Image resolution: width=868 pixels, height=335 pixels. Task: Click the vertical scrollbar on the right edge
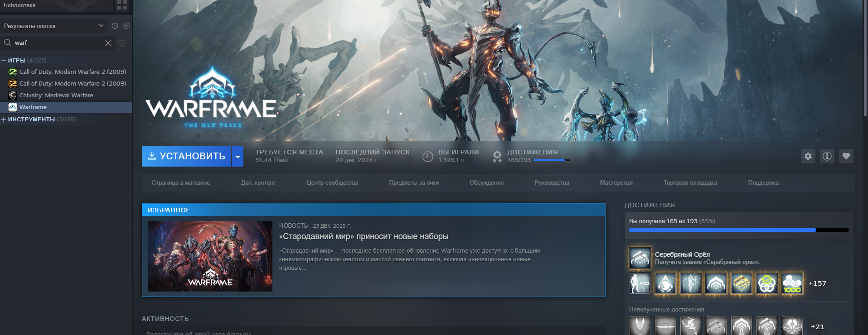[865, 59]
